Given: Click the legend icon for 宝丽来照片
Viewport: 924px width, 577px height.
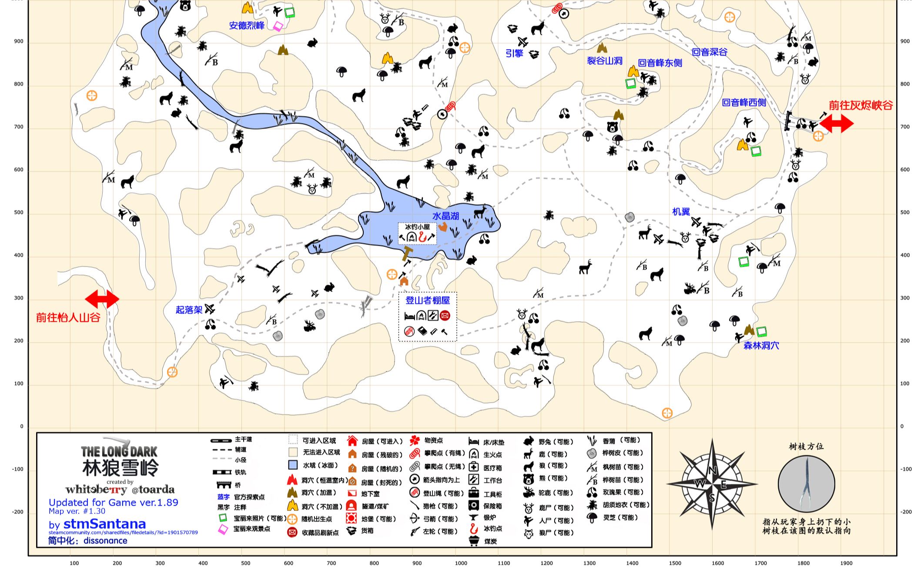Looking at the screenshot, I should coord(223,518).
